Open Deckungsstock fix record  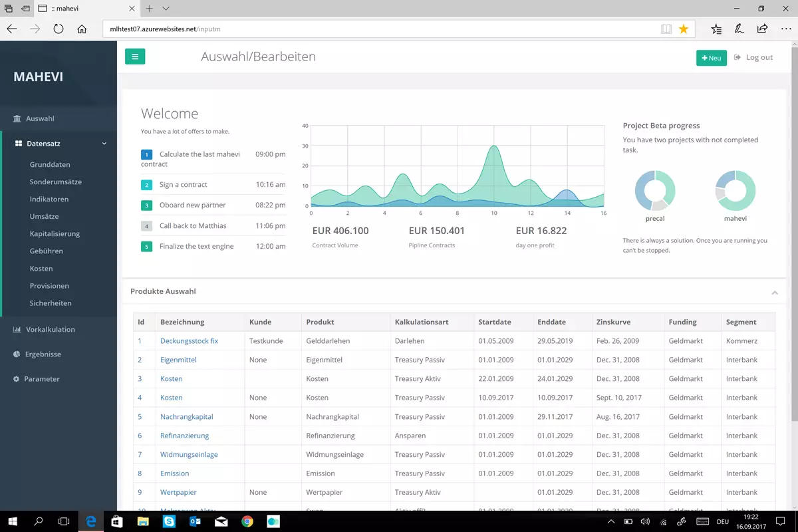190,340
